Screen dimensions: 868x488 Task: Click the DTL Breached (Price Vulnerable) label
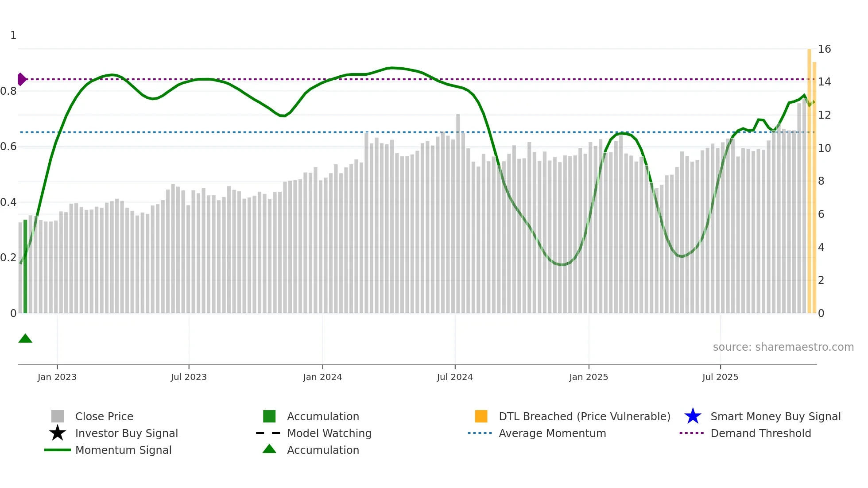[x=584, y=416]
